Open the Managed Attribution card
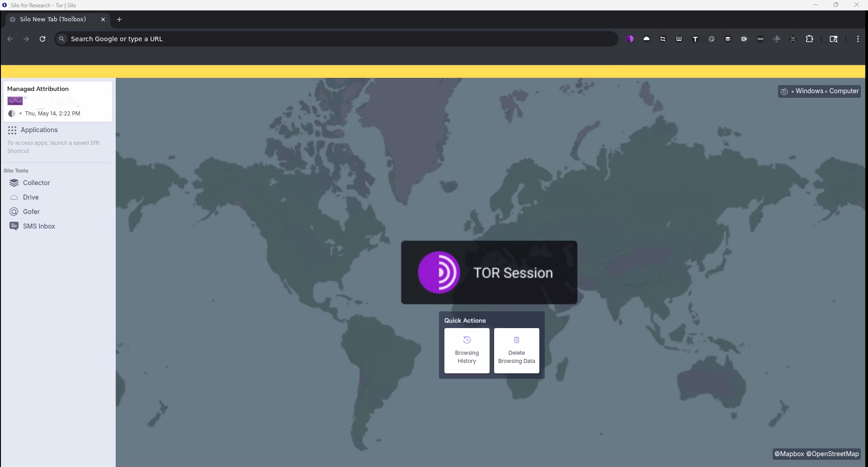Viewport: 868px width, 467px height. 58,101
